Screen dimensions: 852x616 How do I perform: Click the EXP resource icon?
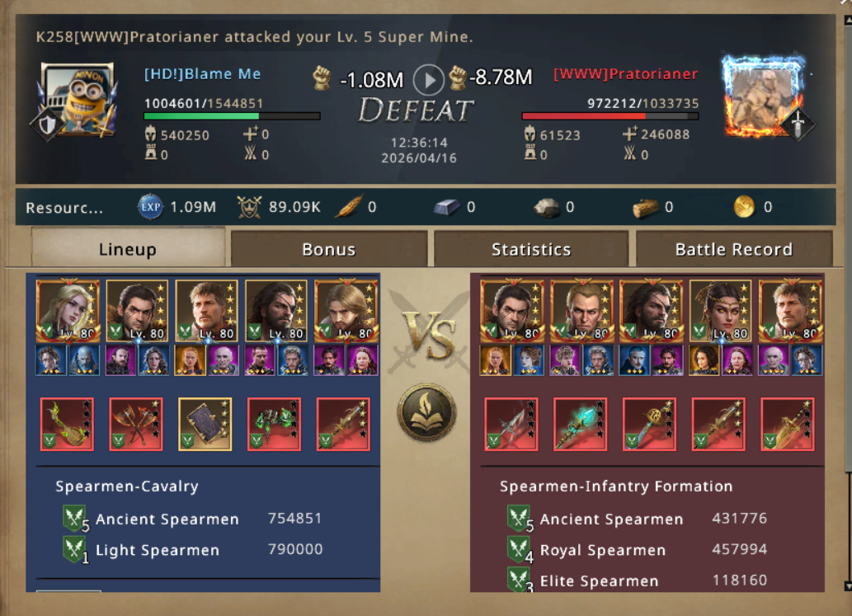click(150, 207)
